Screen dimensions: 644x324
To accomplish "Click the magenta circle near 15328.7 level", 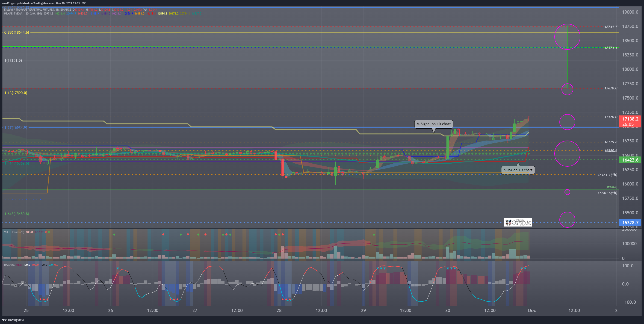I will [x=567, y=220].
